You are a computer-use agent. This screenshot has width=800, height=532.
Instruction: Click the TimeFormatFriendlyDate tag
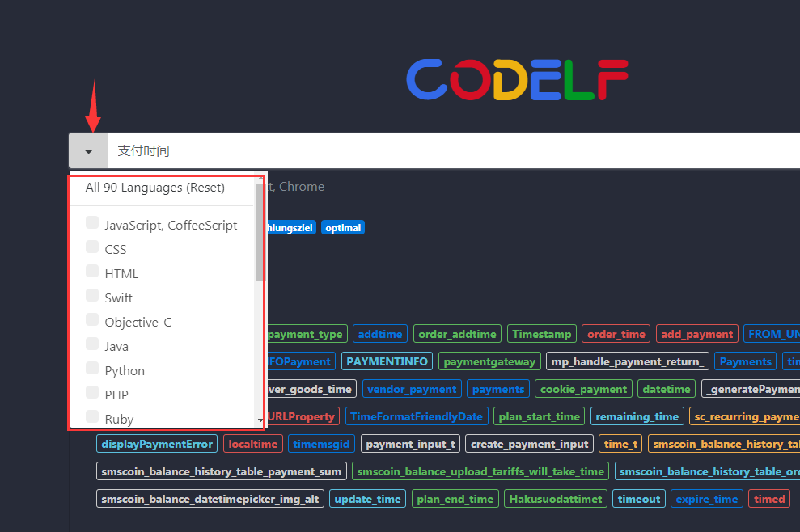[417, 416]
